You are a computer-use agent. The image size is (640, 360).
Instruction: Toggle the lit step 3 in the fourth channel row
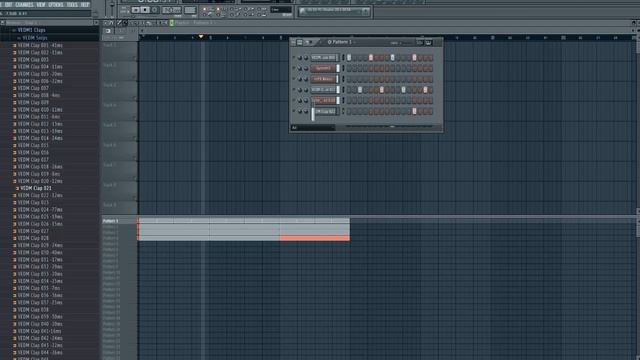tap(360, 90)
